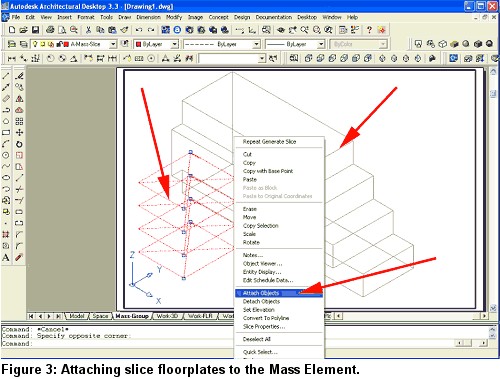Click the Print icon
This screenshot has width=500, height=379.
(x=50, y=30)
